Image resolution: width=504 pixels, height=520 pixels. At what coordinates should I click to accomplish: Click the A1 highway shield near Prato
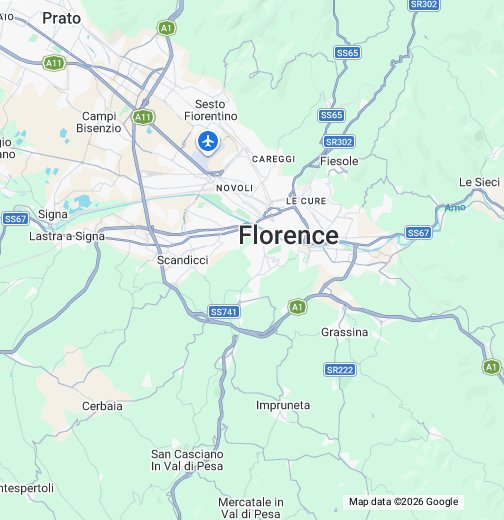click(166, 28)
